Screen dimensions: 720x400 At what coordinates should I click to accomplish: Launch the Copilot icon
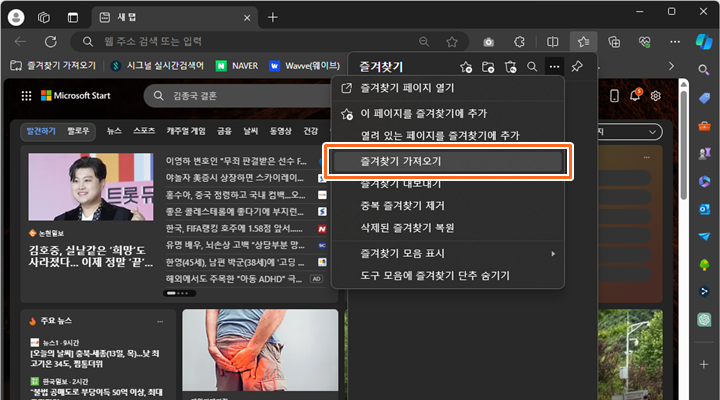(703, 42)
